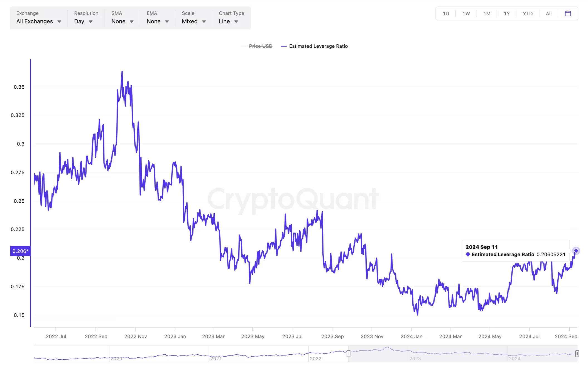Open the calendar date picker icon

(x=568, y=13)
